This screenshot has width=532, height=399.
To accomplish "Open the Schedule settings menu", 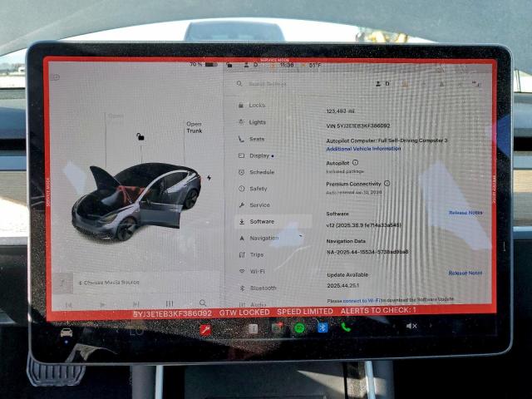I will click(257, 172).
